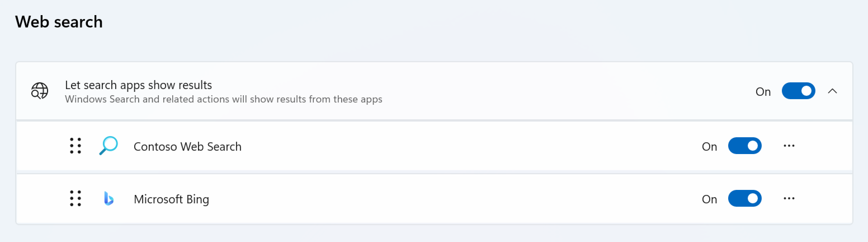Click the Microsoft Bing drag handle
Image resolution: width=868 pixels, height=242 pixels.
click(76, 199)
